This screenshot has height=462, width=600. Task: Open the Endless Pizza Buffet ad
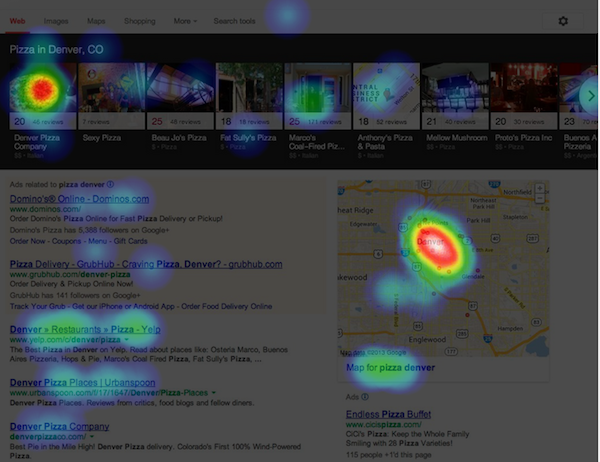point(388,414)
